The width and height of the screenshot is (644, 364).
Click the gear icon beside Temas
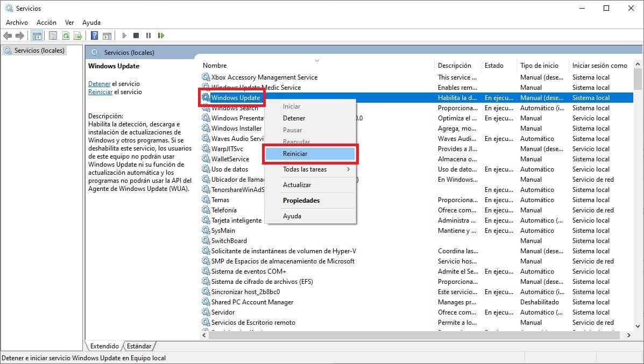(206, 200)
